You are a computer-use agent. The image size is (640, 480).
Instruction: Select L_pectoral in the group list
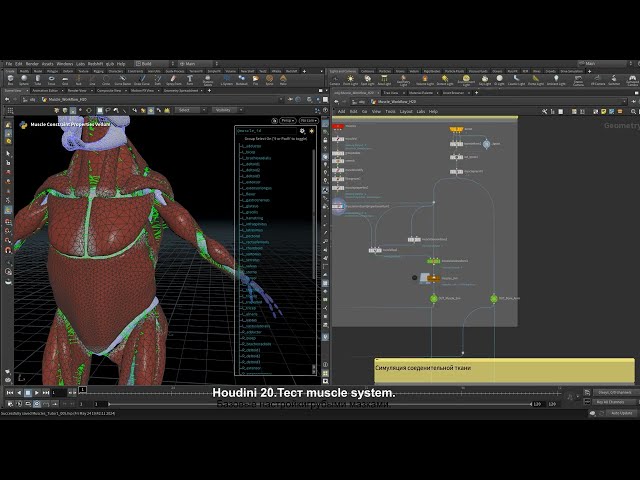pos(251,236)
